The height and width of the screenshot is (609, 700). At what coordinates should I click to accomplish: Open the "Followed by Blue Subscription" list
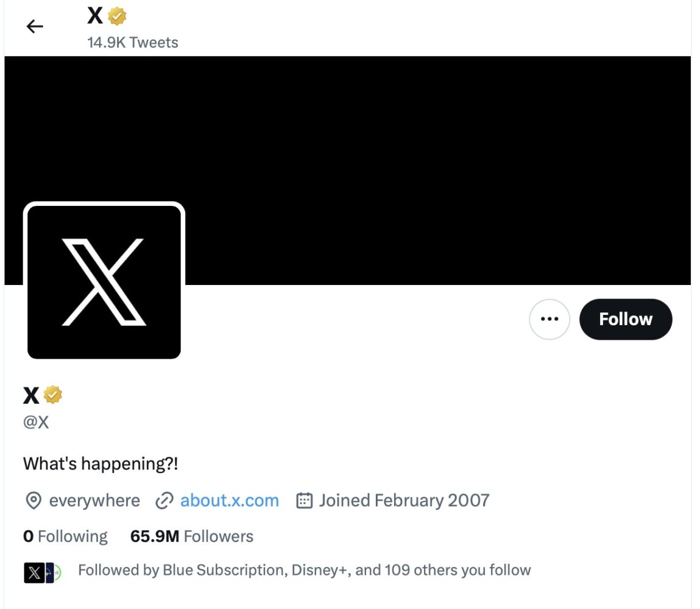304,571
